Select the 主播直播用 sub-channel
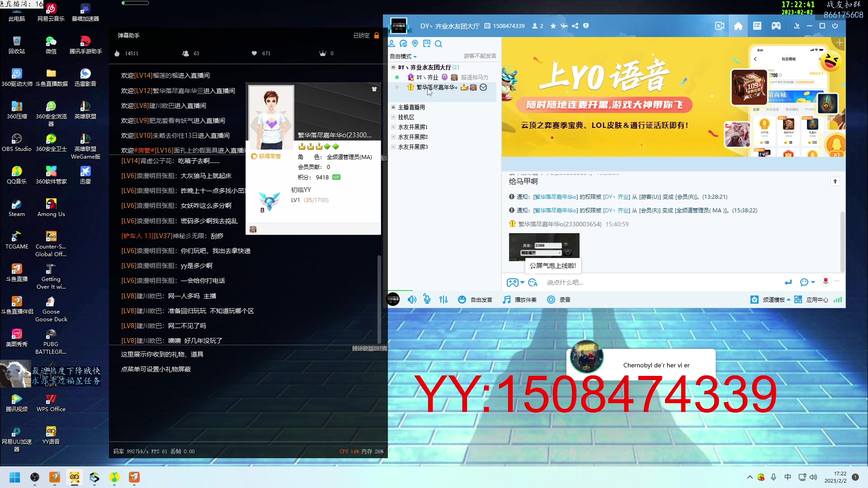 coord(411,107)
